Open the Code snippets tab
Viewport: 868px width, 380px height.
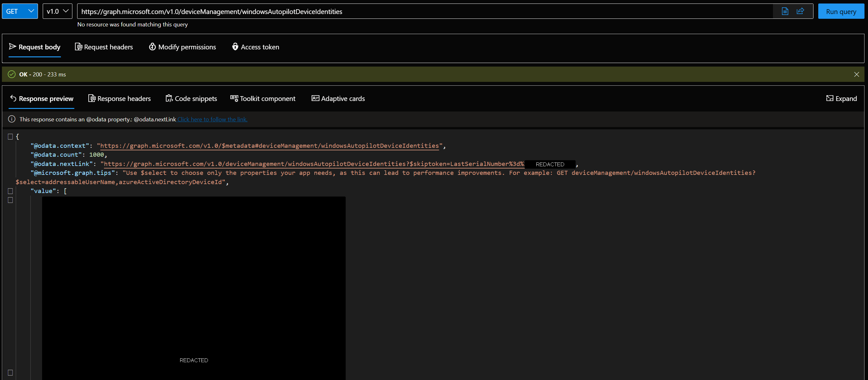[191, 99]
